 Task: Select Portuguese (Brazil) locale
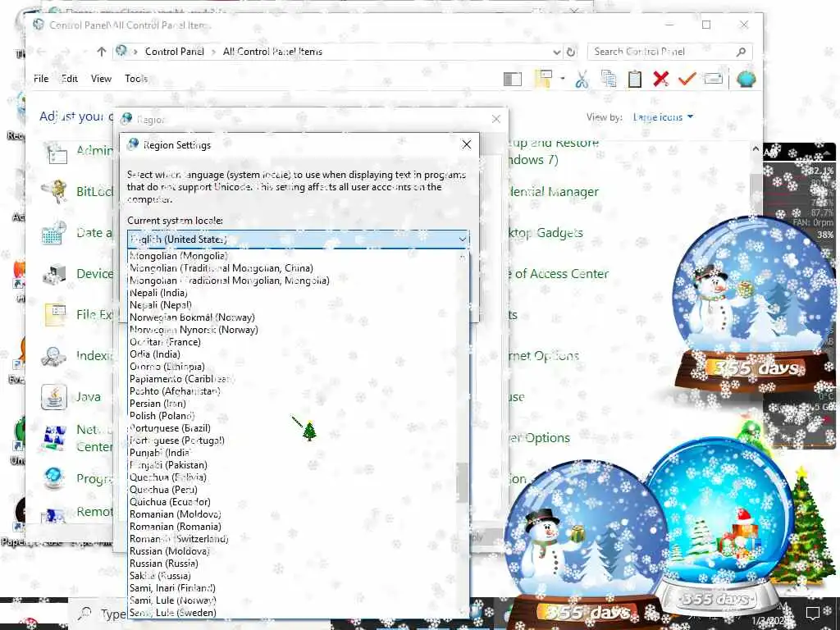click(293, 428)
